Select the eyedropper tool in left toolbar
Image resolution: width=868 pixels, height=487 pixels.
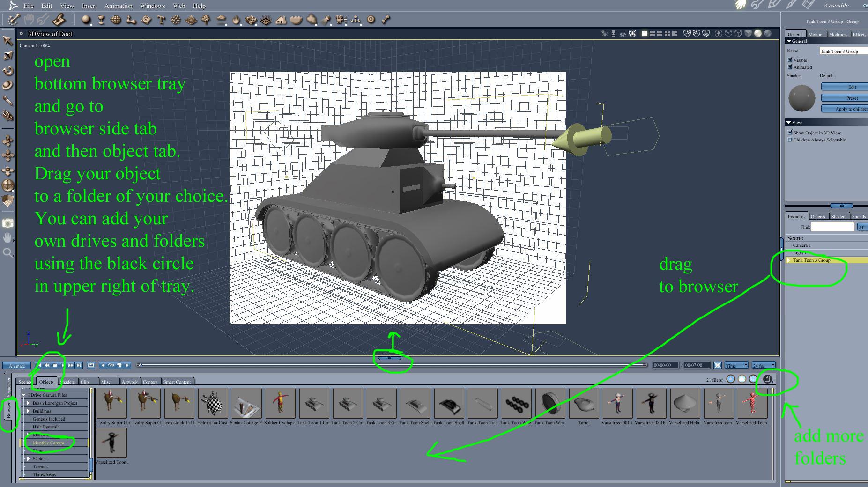coord(7,101)
